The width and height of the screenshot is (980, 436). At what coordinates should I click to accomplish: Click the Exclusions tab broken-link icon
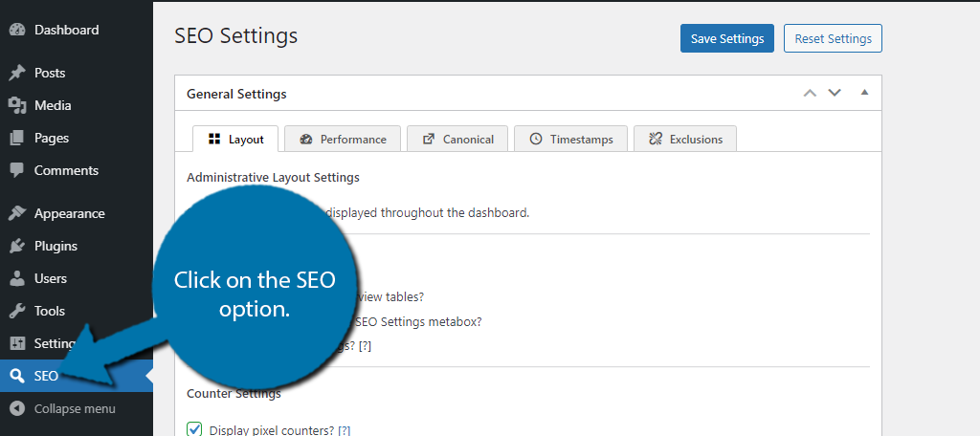pos(655,139)
